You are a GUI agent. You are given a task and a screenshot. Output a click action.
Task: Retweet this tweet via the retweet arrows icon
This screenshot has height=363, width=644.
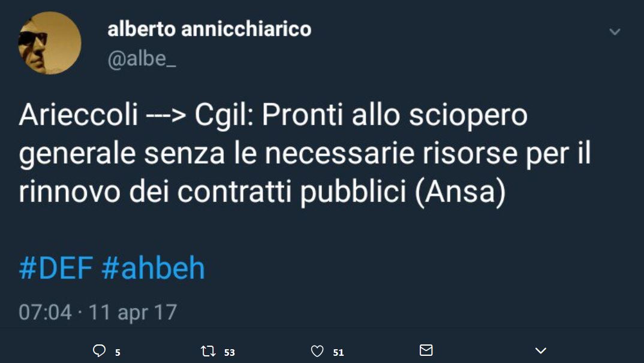click(208, 351)
